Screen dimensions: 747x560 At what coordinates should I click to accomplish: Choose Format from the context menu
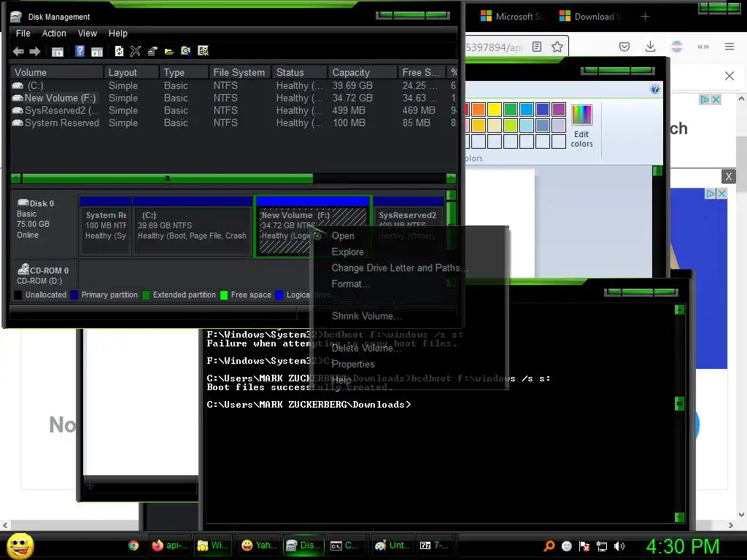[x=351, y=284]
